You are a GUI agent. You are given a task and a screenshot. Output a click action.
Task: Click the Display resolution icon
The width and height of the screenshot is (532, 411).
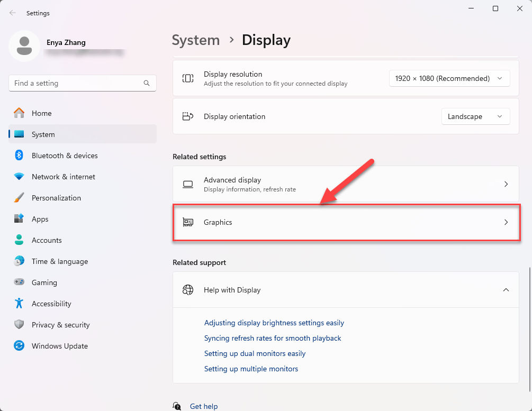click(188, 78)
